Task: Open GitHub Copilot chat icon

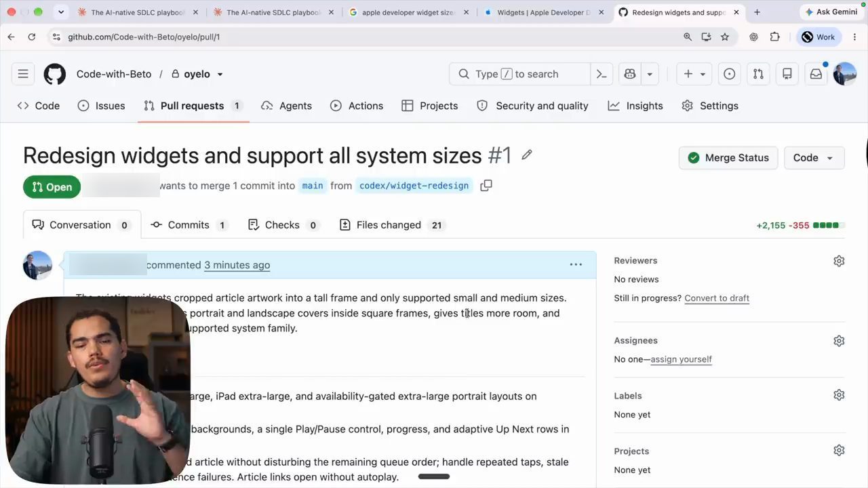Action: click(630, 74)
